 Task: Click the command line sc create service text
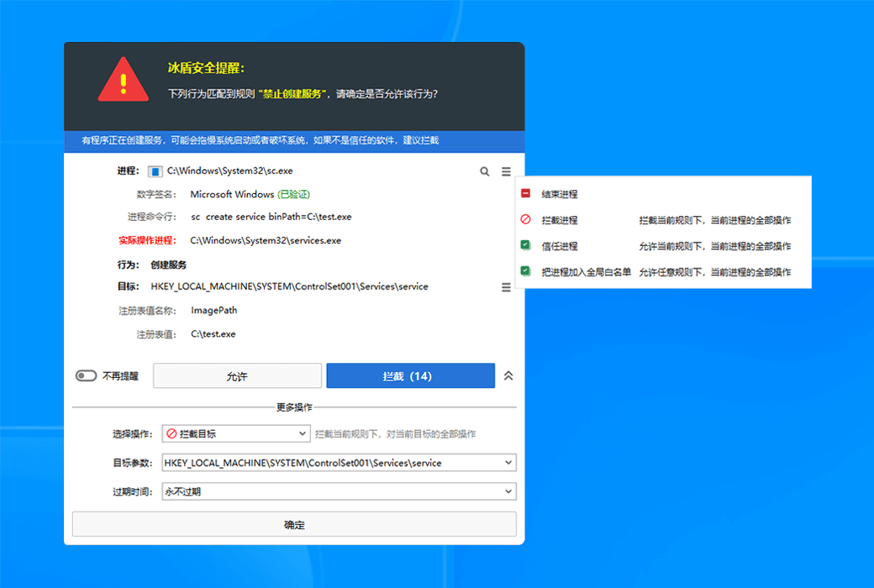[x=271, y=217]
